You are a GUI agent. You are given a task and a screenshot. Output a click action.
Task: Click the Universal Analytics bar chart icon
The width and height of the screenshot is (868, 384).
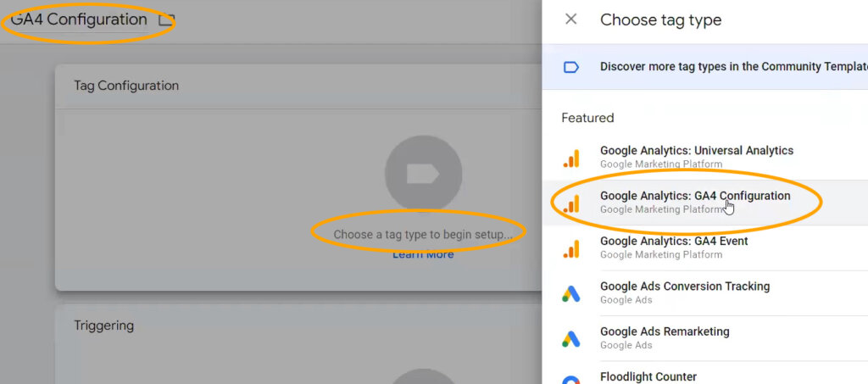click(570, 159)
